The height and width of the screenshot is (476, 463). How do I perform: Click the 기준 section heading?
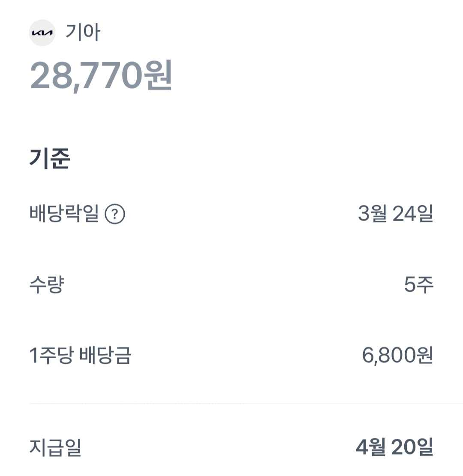(x=50, y=158)
